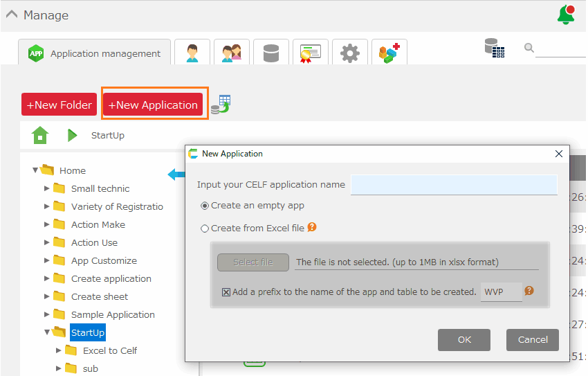
Task: Click the CELF application name field
Action: point(453,185)
